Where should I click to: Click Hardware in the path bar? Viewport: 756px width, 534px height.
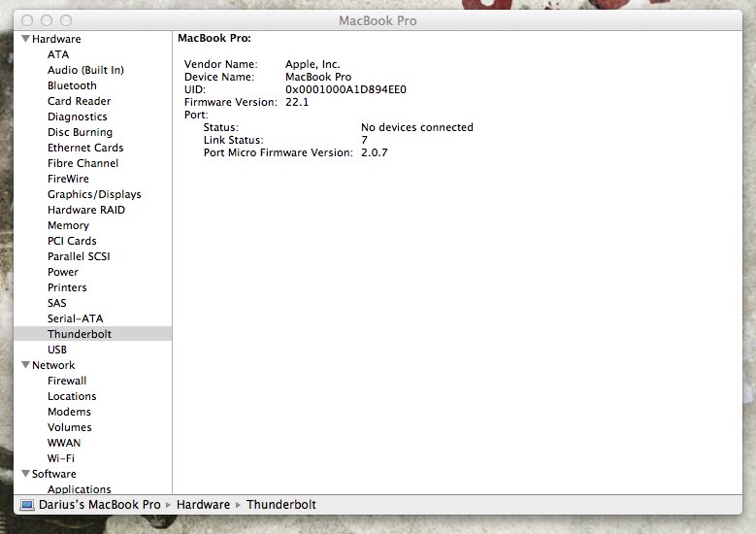pos(203,505)
